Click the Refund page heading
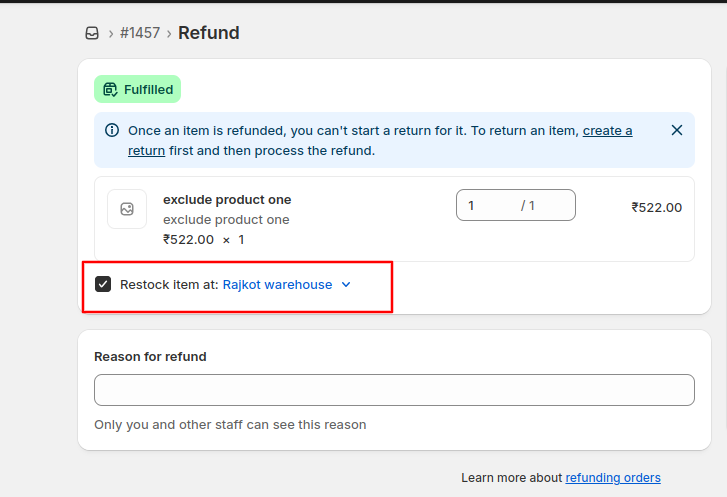Image resolution: width=727 pixels, height=497 pixels. pyautogui.click(x=209, y=33)
